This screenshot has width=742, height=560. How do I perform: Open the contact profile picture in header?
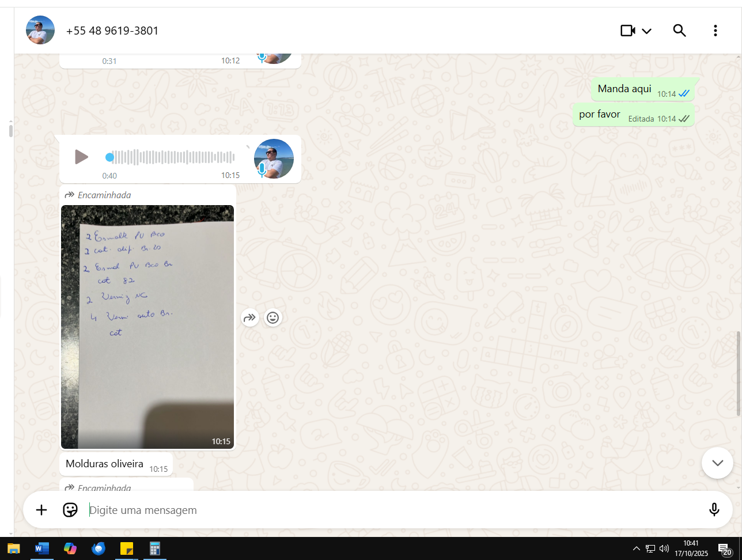(40, 31)
